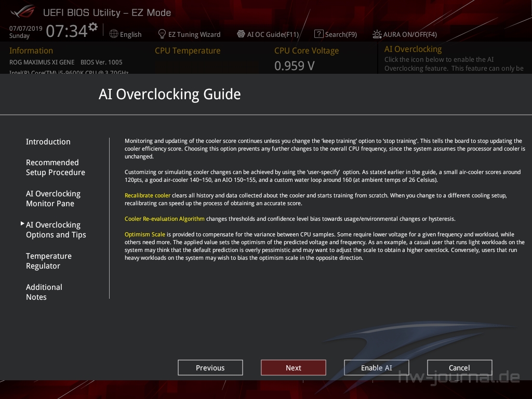Click the ROG logo icon
Screen dimensions: 532x399
(22, 12)
